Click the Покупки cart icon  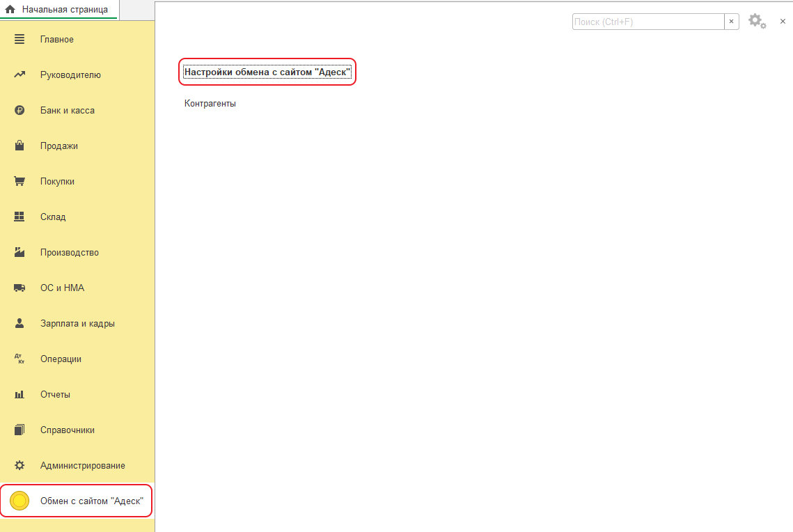(x=19, y=181)
